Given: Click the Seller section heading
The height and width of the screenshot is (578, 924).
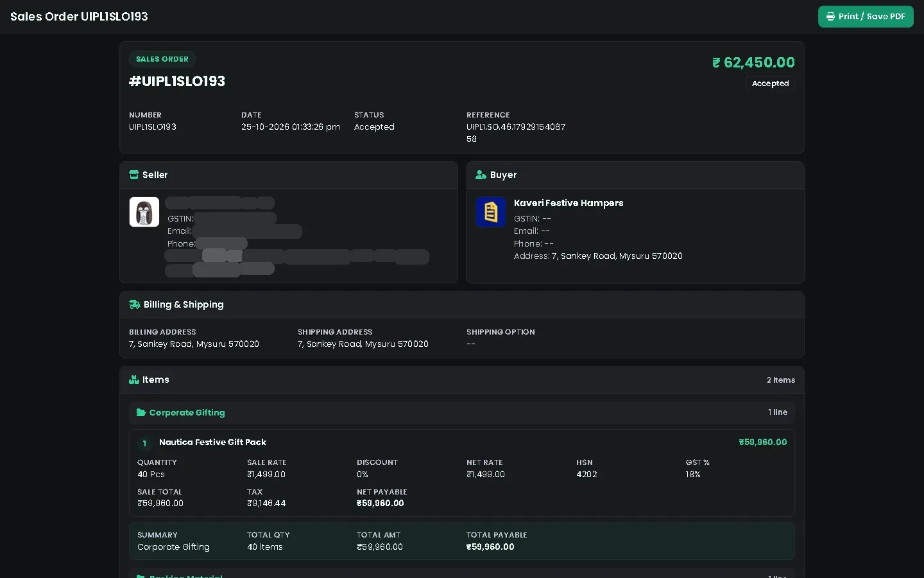Looking at the screenshot, I should [x=155, y=175].
